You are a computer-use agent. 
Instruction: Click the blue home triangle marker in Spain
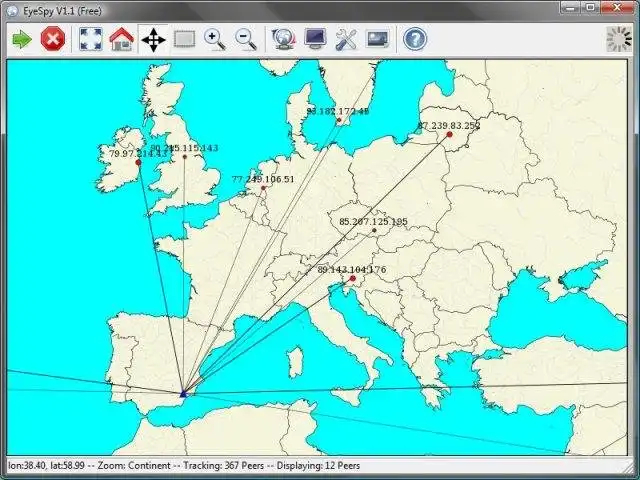point(183,394)
